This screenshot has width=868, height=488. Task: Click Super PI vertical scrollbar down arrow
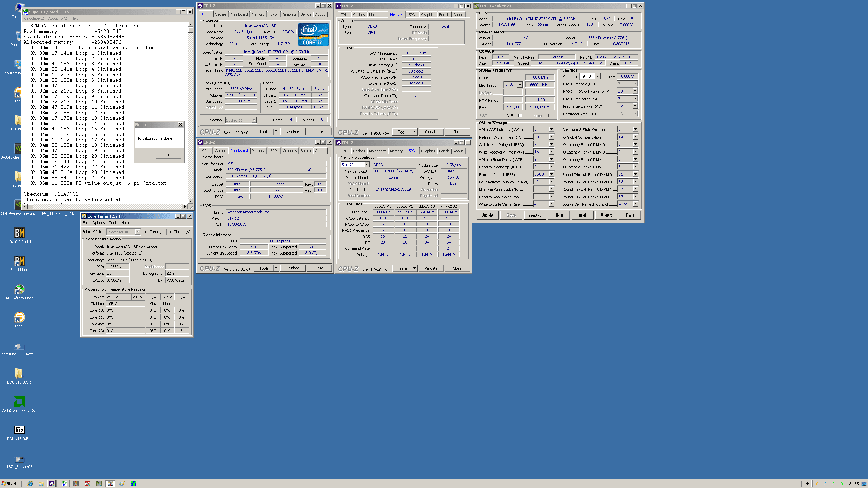[190, 201]
